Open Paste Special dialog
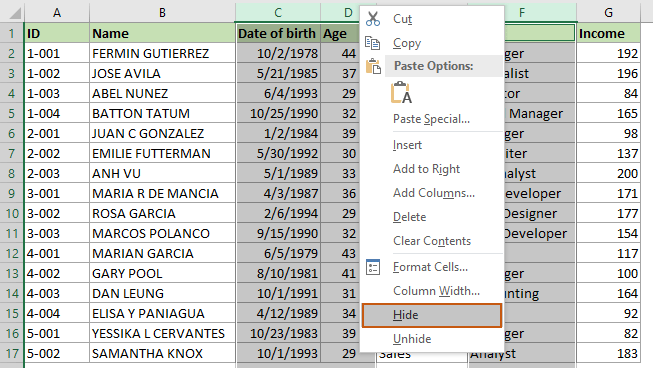Viewport: 653px width, 368px height. click(x=432, y=119)
